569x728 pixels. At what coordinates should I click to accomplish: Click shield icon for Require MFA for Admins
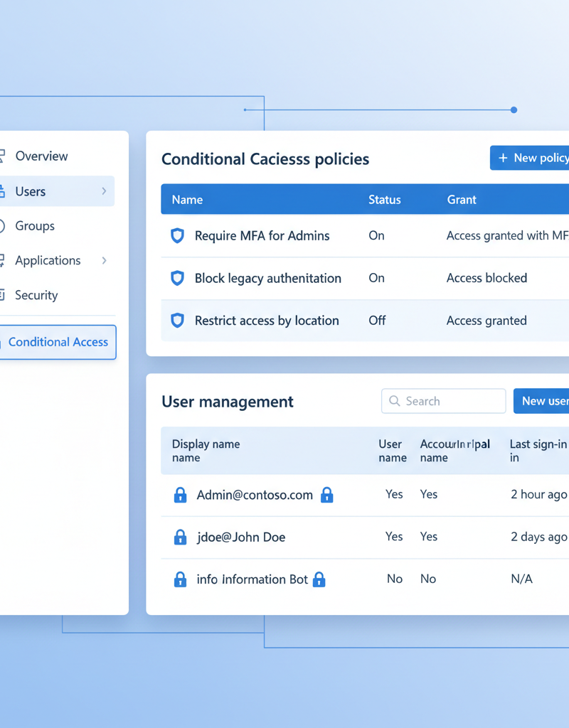coord(177,236)
